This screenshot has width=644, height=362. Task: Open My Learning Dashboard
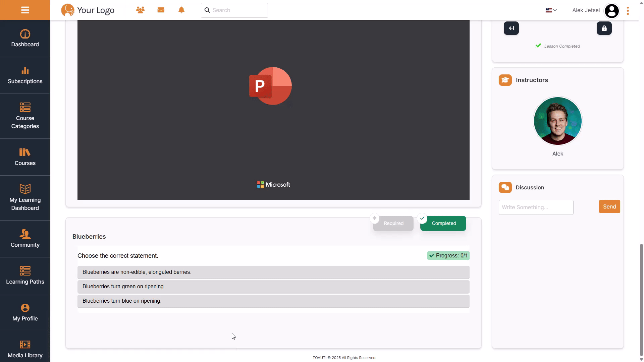click(25, 198)
